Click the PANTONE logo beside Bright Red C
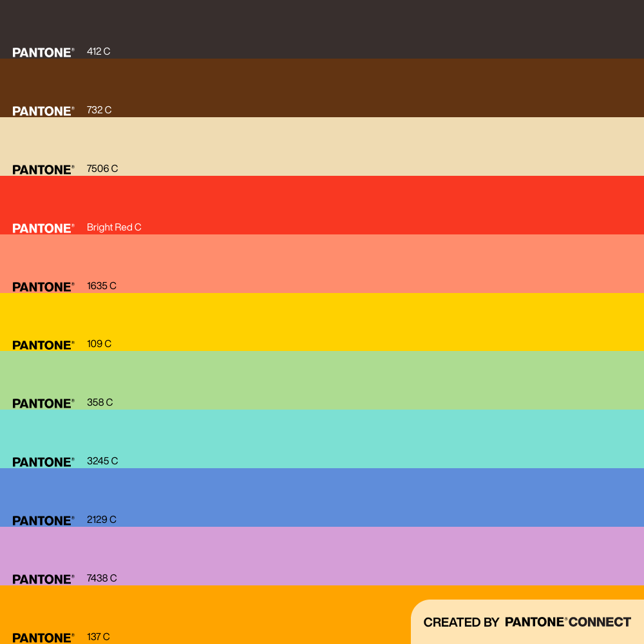Image resolution: width=644 pixels, height=644 pixels. point(44,229)
